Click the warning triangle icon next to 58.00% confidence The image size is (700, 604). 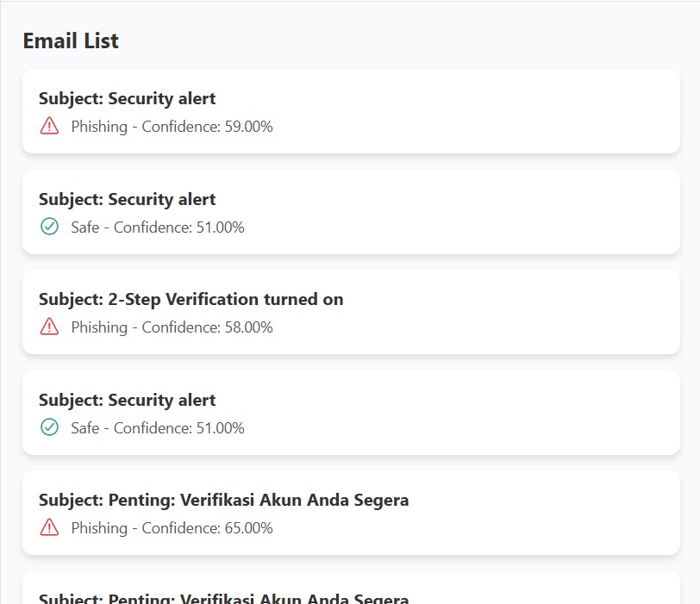[x=49, y=327]
